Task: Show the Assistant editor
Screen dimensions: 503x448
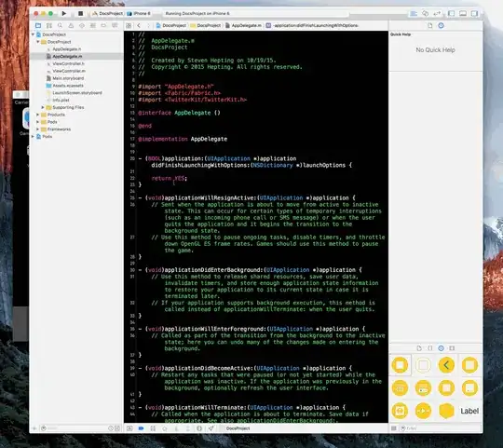Action: (425, 13)
